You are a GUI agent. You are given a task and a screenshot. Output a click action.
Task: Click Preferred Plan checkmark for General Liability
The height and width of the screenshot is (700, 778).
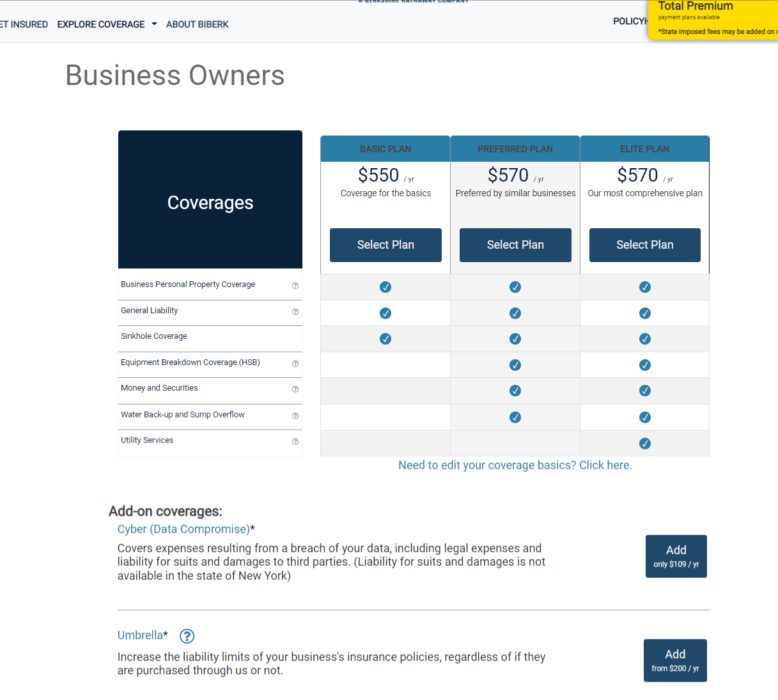515,313
